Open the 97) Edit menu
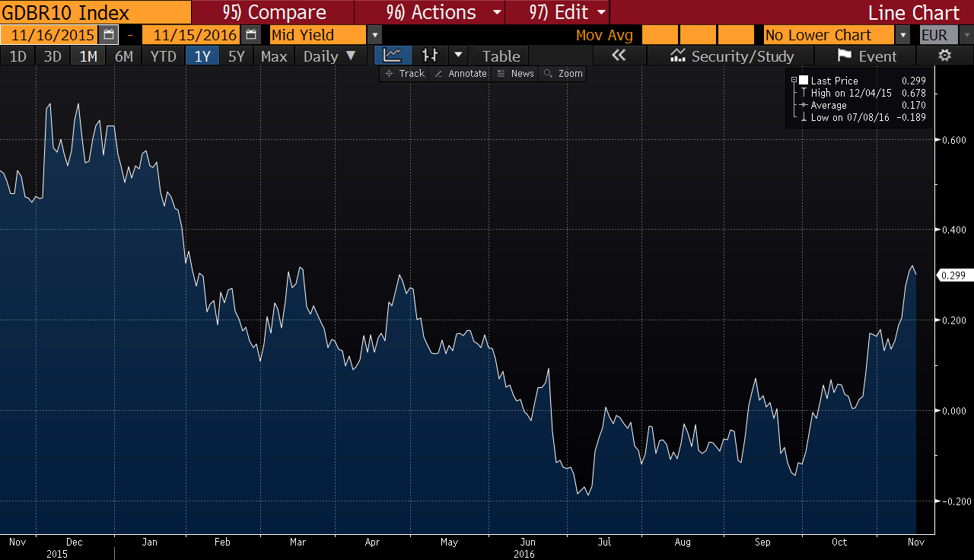The width and height of the screenshot is (974, 560). [559, 13]
